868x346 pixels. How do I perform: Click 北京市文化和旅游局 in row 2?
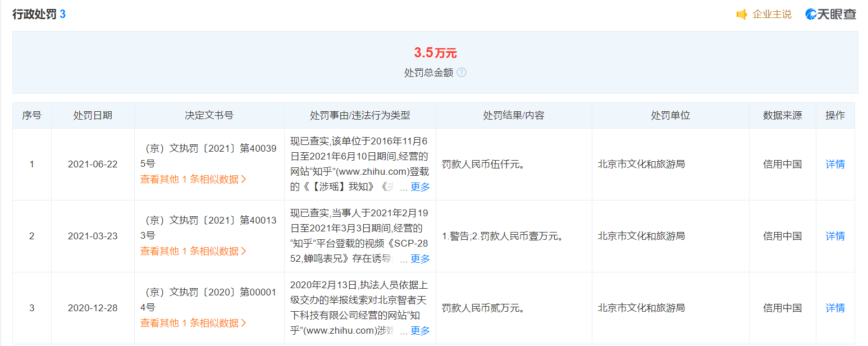click(641, 236)
